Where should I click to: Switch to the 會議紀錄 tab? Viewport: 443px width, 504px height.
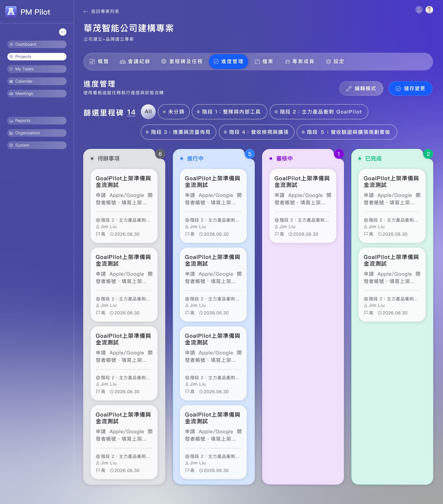[x=135, y=62]
